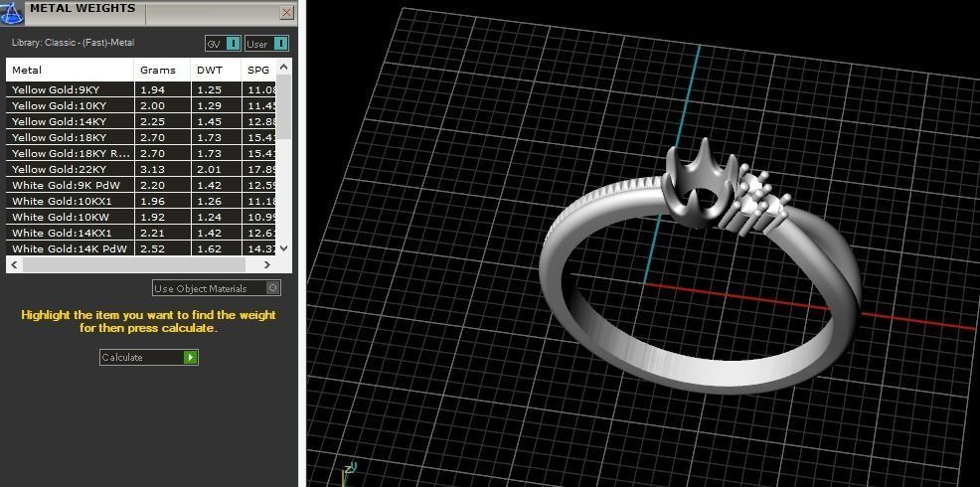Image resolution: width=980 pixels, height=487 pixels.
Task: Click the 2.01 DWT value
Action: [209, 169]
